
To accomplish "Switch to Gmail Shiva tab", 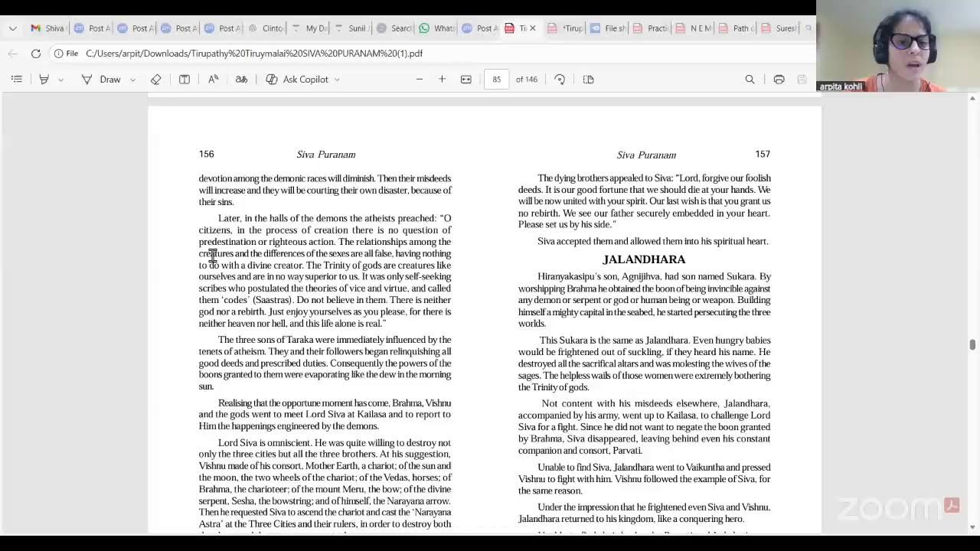I will click(47, 28).
